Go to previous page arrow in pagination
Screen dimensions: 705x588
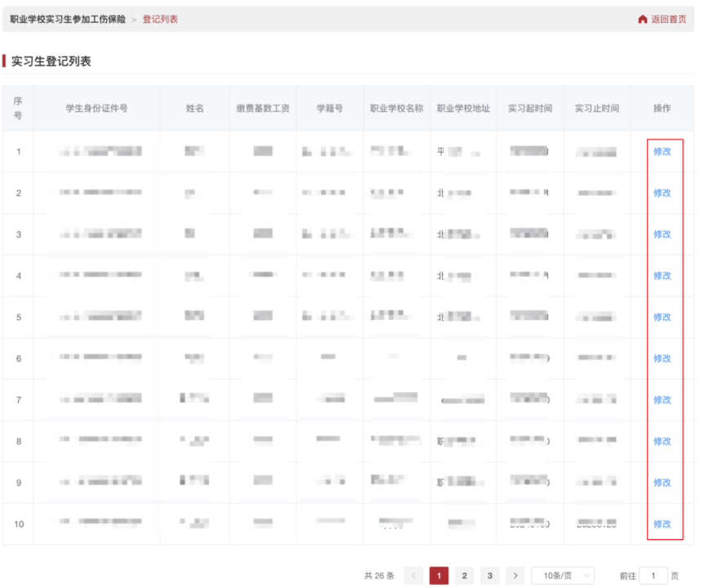(414, 576)
